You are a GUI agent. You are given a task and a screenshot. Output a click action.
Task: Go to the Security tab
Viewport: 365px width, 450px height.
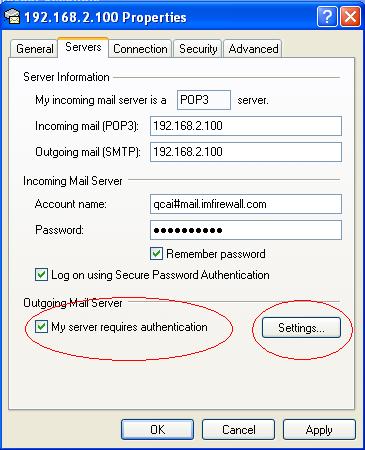coord(198,49)
